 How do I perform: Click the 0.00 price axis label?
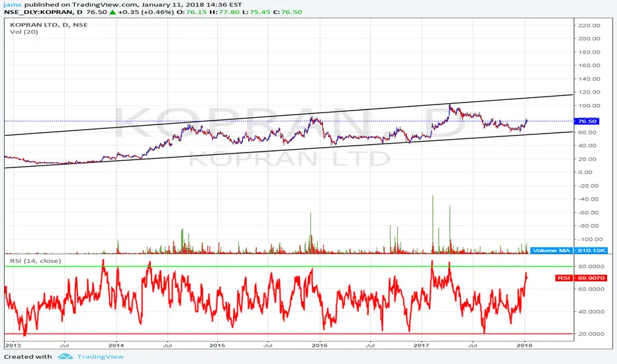585,172
